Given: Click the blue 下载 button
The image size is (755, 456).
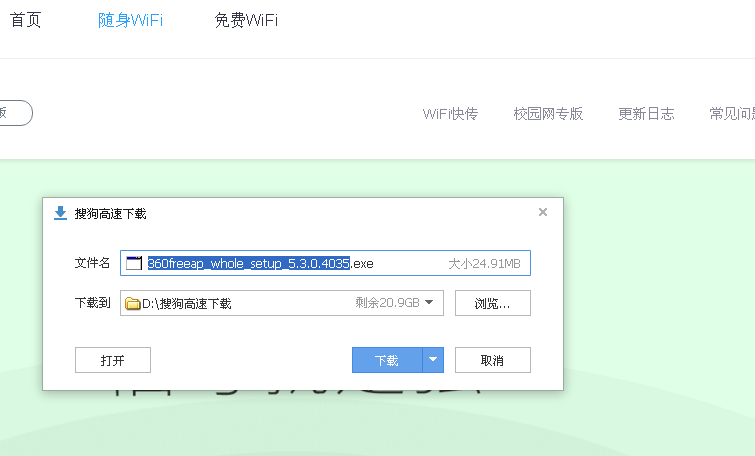Looking at the screenshot, I should (387, 360).
